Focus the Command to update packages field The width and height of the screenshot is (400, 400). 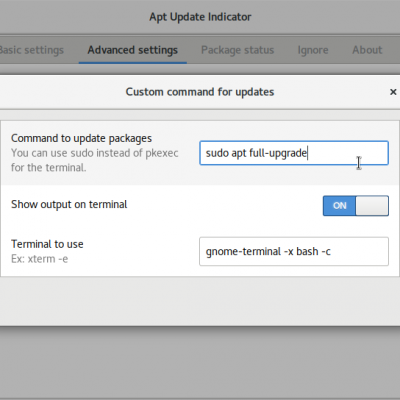tap(294, 153)
